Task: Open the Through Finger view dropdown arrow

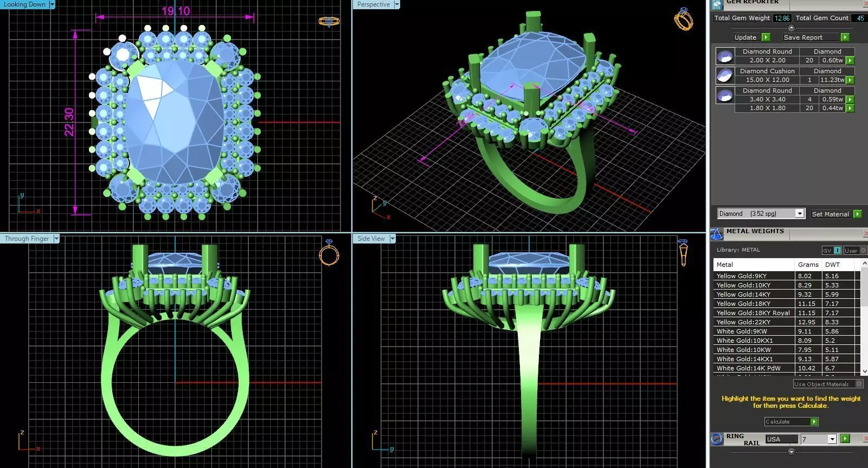Action: (x=56, y=239)
